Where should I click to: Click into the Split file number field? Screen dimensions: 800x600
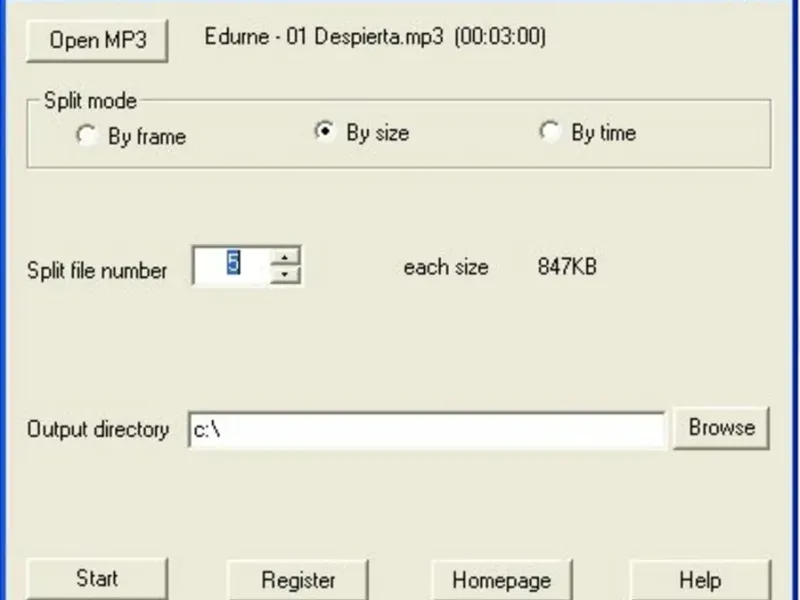232,266
